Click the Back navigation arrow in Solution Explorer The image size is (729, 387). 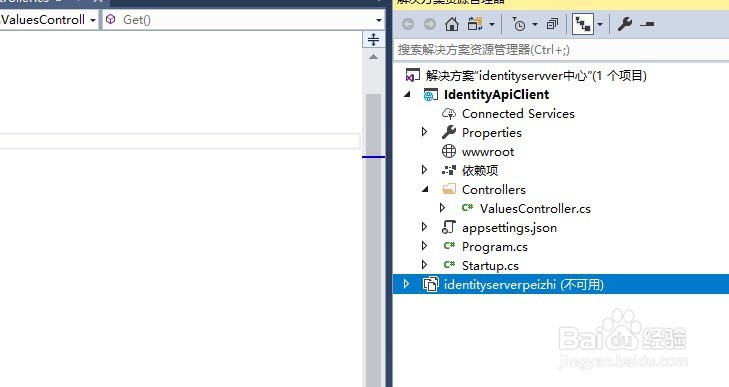tap(408, 24)
